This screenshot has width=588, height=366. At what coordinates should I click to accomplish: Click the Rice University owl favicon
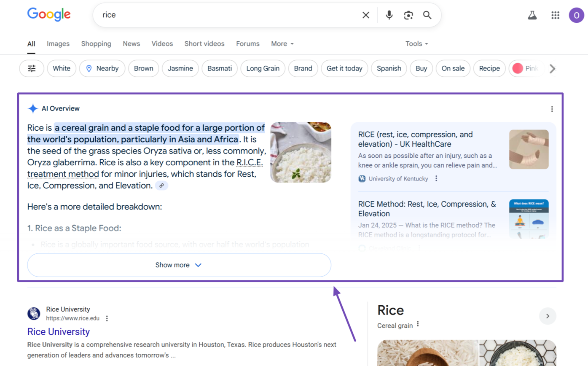34,314
